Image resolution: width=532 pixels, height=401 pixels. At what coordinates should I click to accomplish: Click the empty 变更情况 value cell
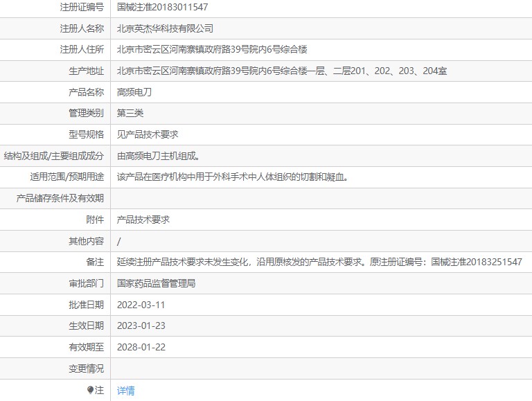[x=321, y=368]
